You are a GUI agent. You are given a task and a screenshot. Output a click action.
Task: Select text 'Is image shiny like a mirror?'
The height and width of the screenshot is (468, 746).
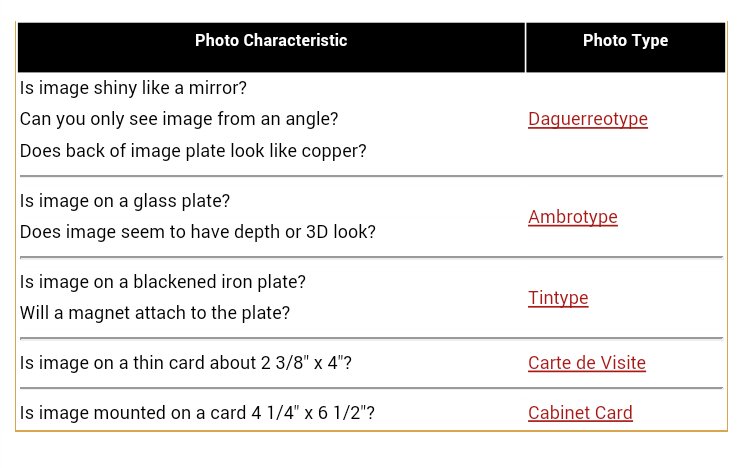pos(133,88)
